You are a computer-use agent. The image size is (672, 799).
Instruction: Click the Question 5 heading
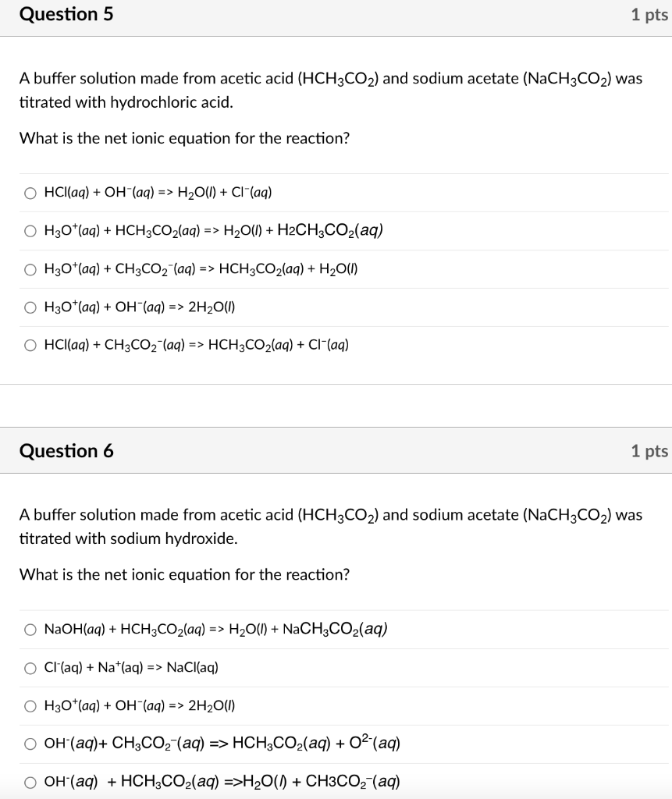pos(66,14)
